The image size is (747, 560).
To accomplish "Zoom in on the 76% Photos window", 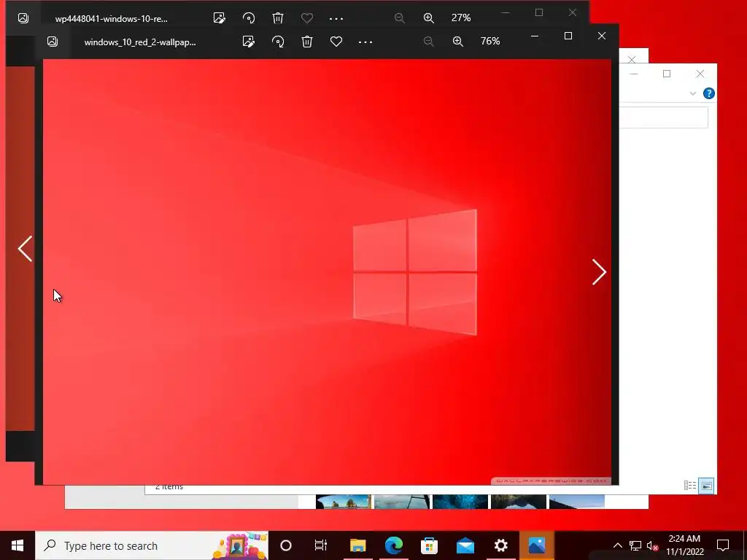I will (x=458, y=42).
